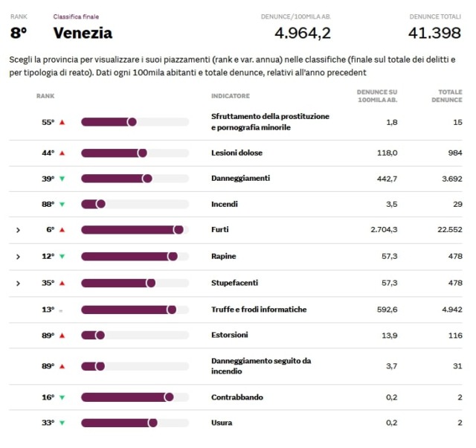Expand the Stupefacenti row chevron
The height and width of the screenshot is (448, 476).
click(18, 284)
